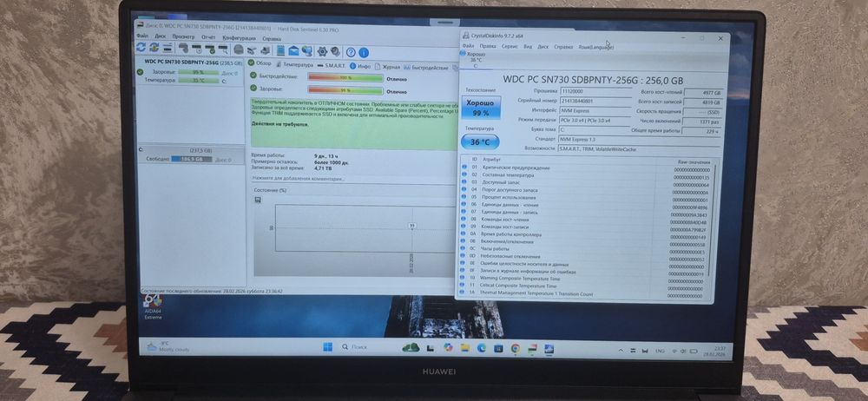
Task: Open Файл menu in CrystalDiskInfo
Action: click(468, 47)
